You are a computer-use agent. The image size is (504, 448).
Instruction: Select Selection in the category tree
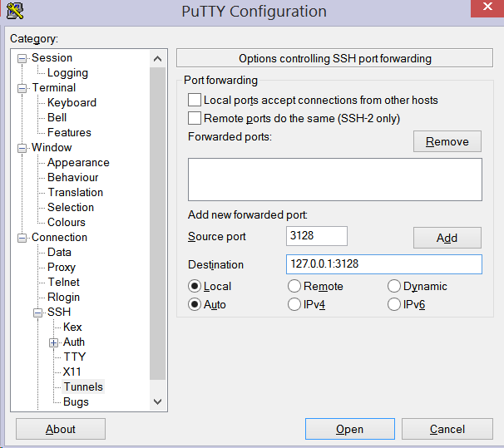pos(71,207)
